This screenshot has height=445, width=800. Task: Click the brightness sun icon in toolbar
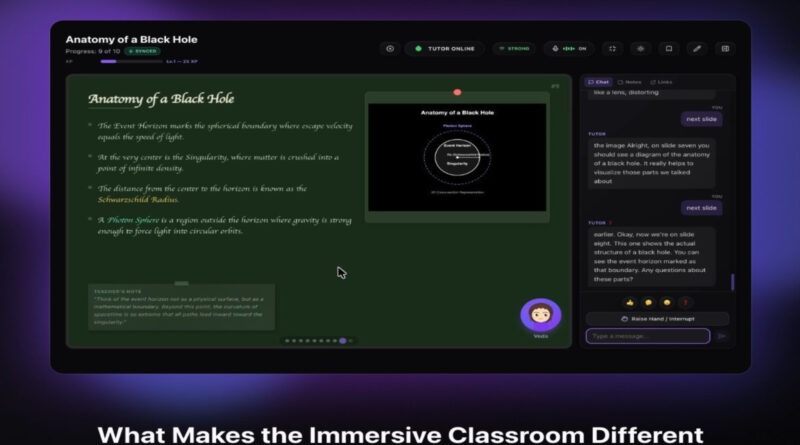click(x=640, y=48)
